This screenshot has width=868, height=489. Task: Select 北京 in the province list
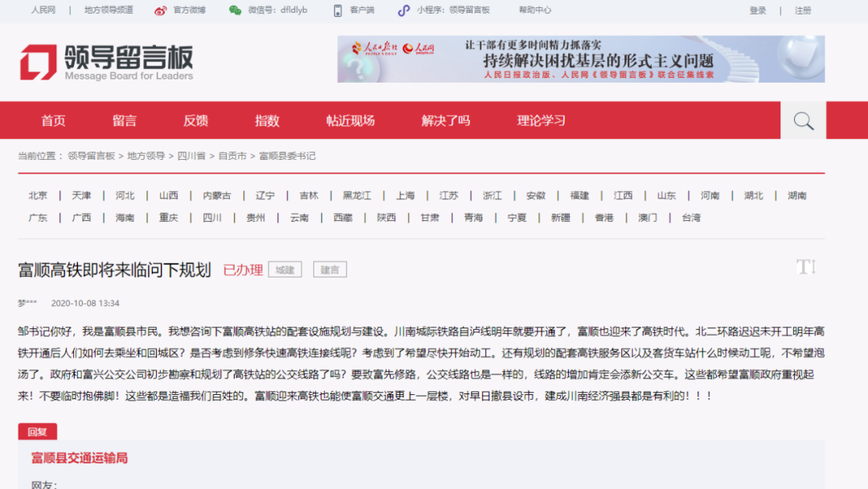(38, 196)
